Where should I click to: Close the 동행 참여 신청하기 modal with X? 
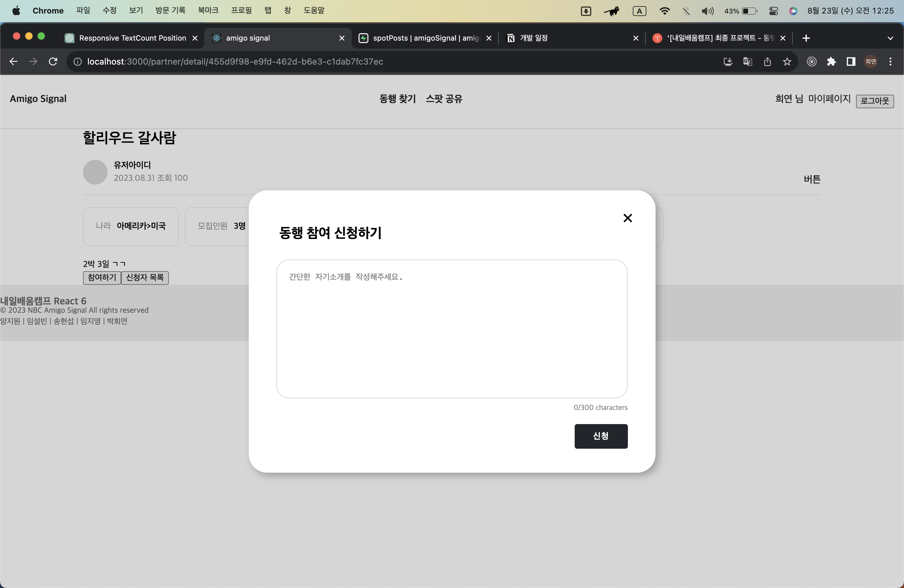tap(628, 218)
